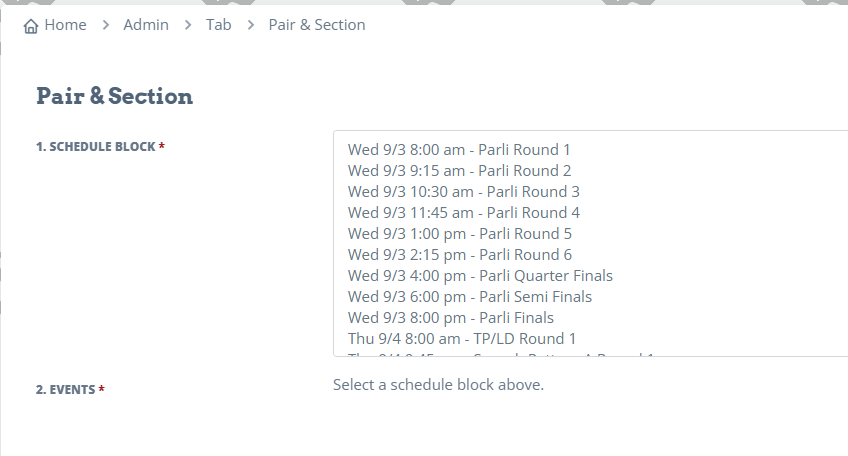Click chevron separator after Tab

pos(250,25)
